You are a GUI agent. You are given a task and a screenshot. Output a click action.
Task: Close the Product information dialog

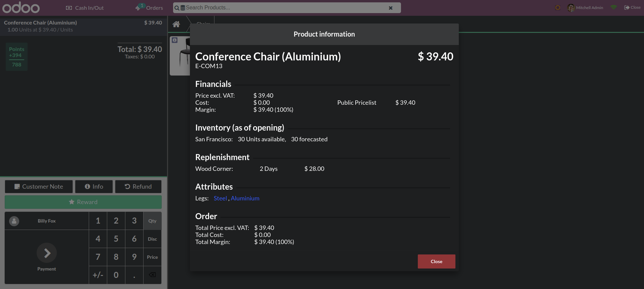pyautogui.click(x=436, y=261)
